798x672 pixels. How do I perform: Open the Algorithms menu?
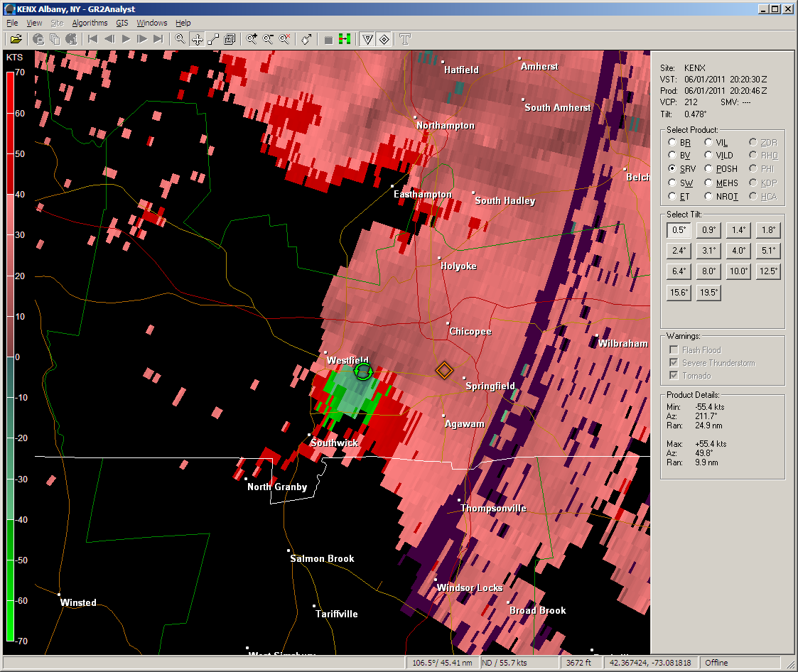(x=90, y=23)
